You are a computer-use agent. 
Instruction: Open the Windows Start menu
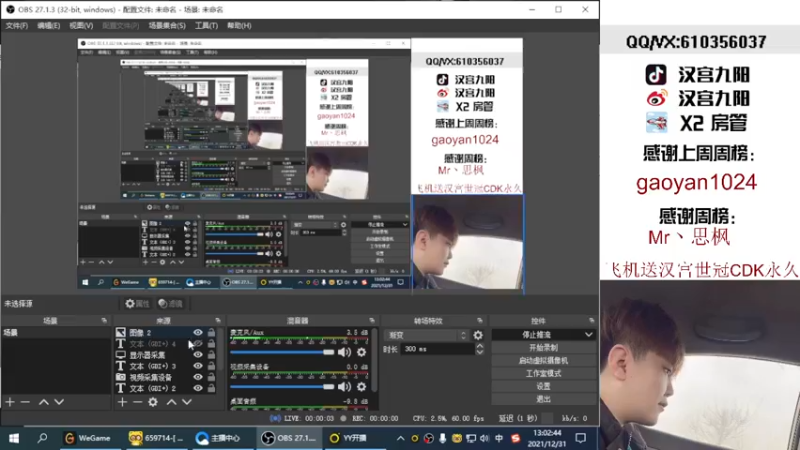point(14,438)
